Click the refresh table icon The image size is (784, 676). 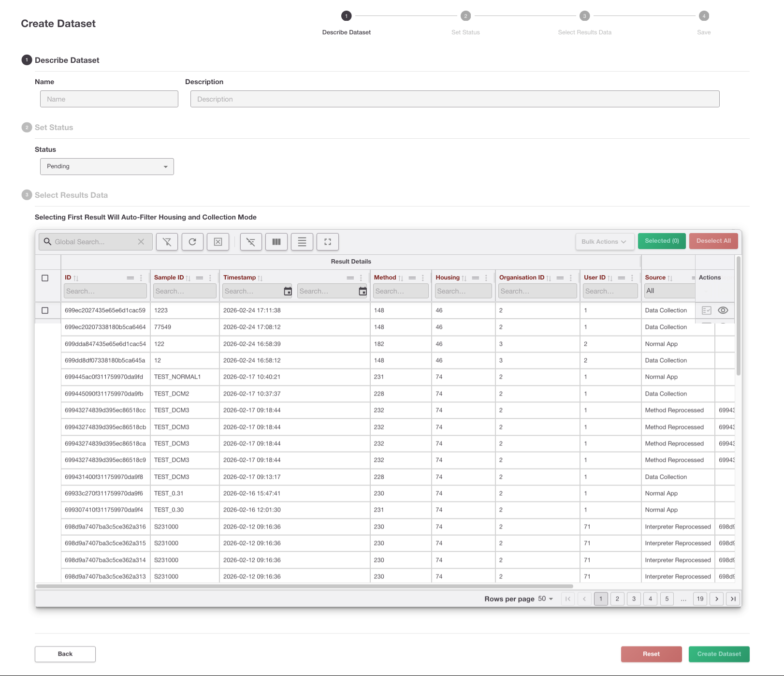pos(192,242)
